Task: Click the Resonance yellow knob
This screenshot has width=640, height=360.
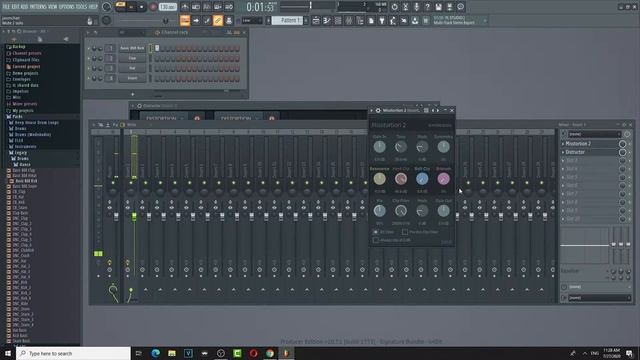Action: (380, 179)
